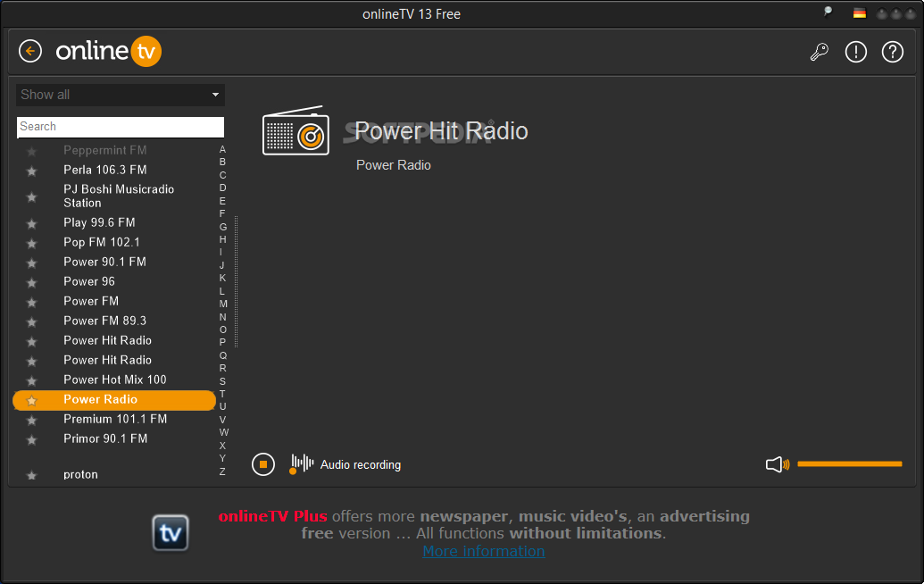
Task: Star the proton station
Action: pos(32,475)
